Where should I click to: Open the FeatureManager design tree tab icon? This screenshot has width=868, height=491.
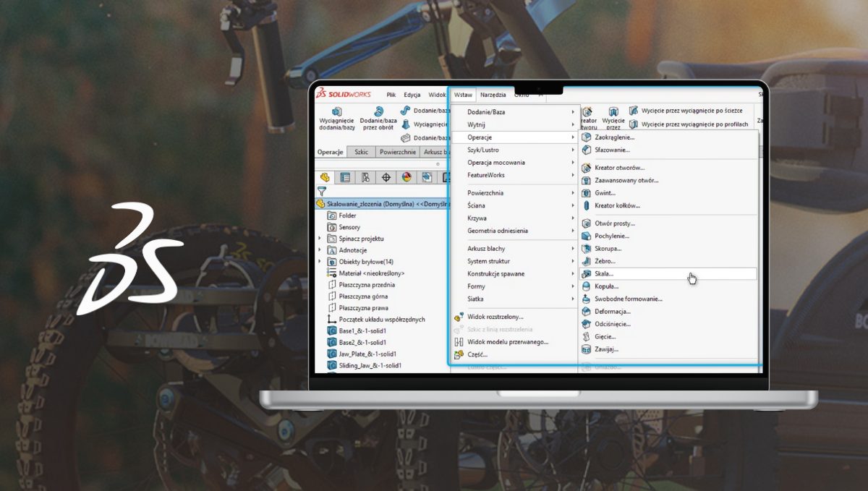click(325, 177)
